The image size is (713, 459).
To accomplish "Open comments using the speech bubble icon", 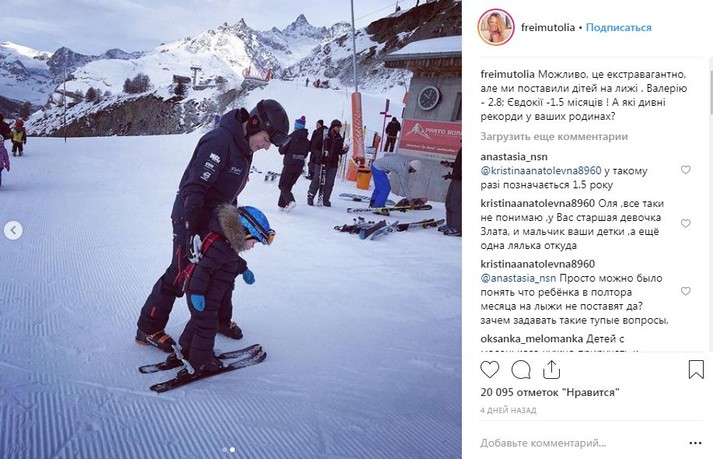I will [x=521, y=370].
